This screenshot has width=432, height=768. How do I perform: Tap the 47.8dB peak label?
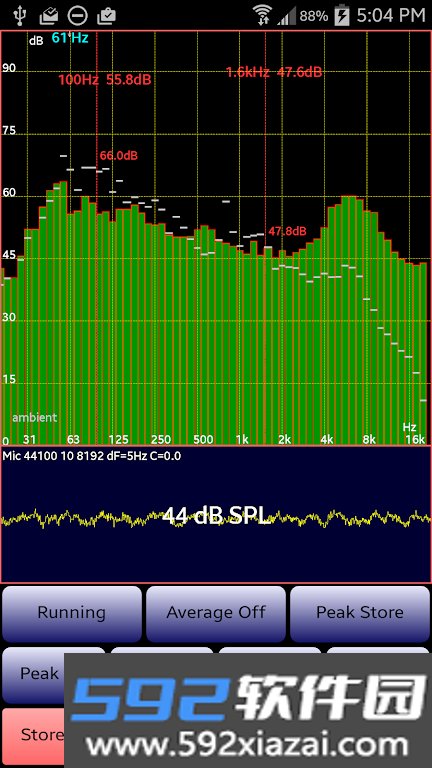pos(287,231)
